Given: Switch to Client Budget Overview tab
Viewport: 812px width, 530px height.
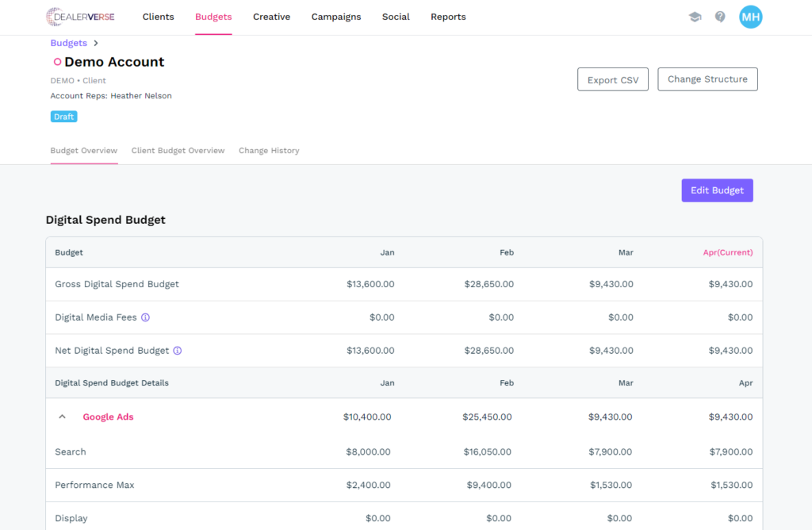Looking at the screenshot, I should pos(178,151).
